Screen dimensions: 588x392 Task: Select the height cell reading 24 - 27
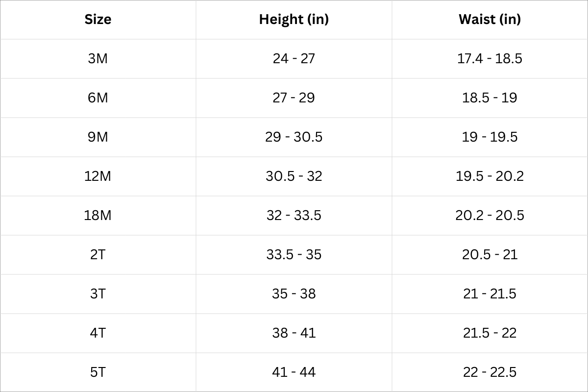(x=294, y=59)
